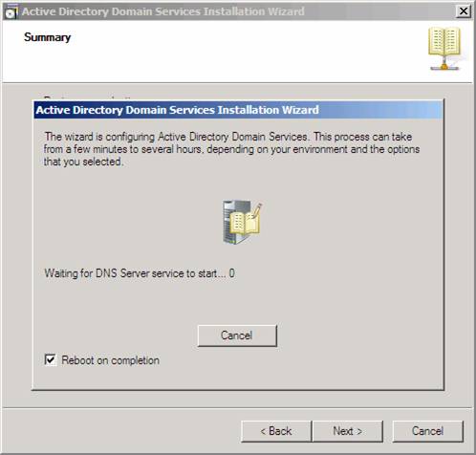476x455 pixels.
Task: Click the counter number after the DNS status
Action: 232,273
